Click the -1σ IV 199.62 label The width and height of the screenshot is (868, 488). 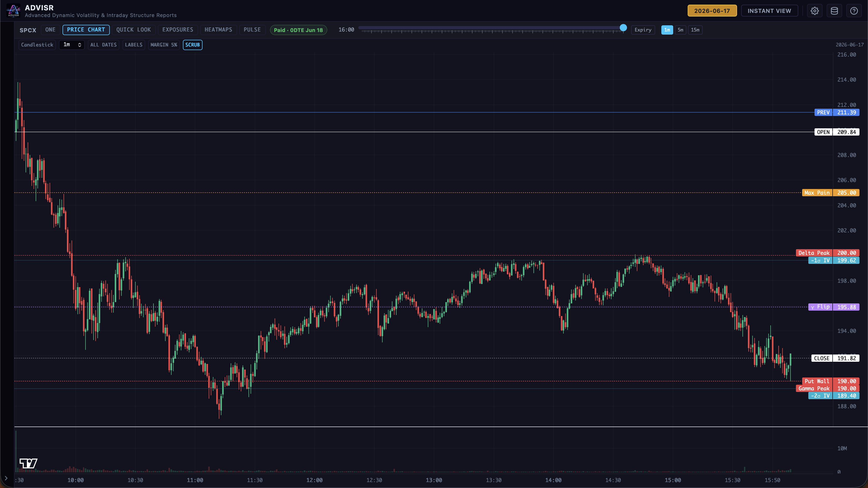834,260
